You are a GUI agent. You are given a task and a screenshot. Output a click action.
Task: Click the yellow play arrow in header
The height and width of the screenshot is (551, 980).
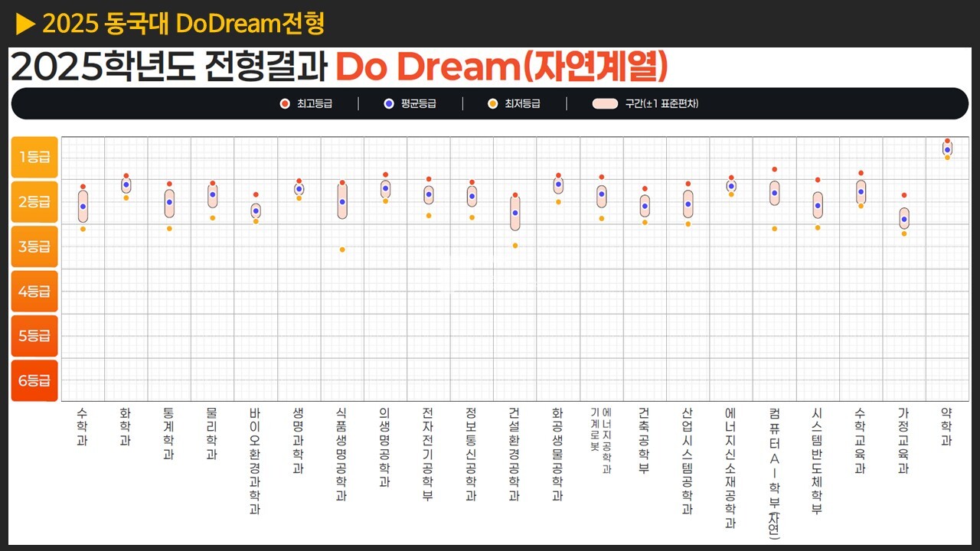pos(26,24)
